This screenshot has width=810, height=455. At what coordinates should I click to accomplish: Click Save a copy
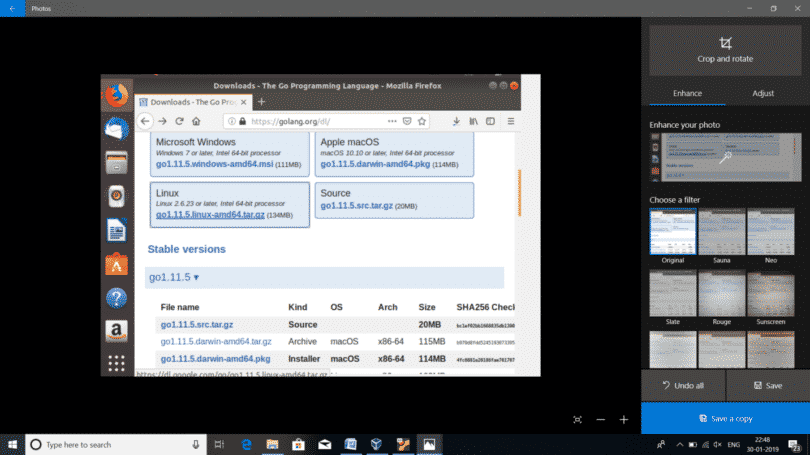(725, 418)
